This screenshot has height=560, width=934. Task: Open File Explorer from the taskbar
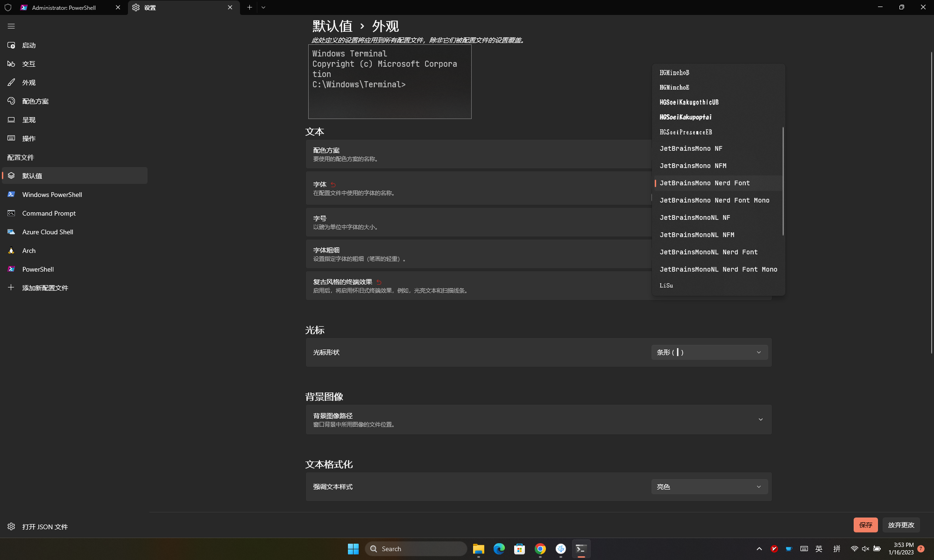(x=478, y=549)
